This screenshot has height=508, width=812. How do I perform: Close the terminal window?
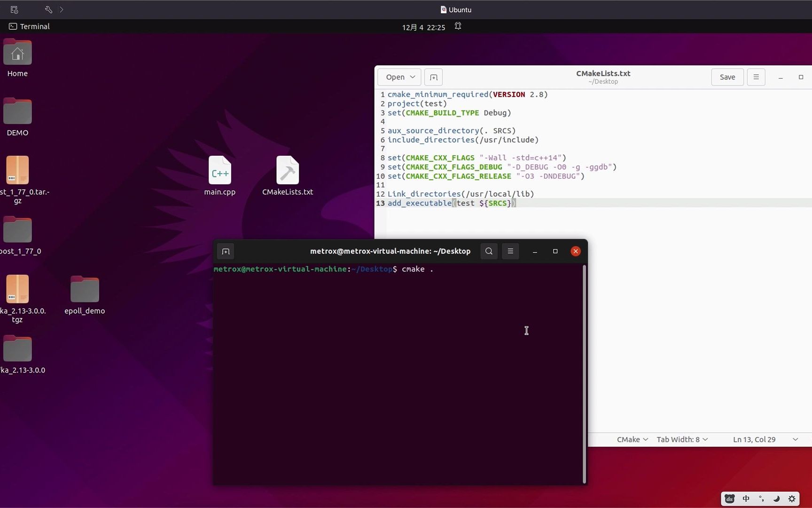(x=576, y=251)
